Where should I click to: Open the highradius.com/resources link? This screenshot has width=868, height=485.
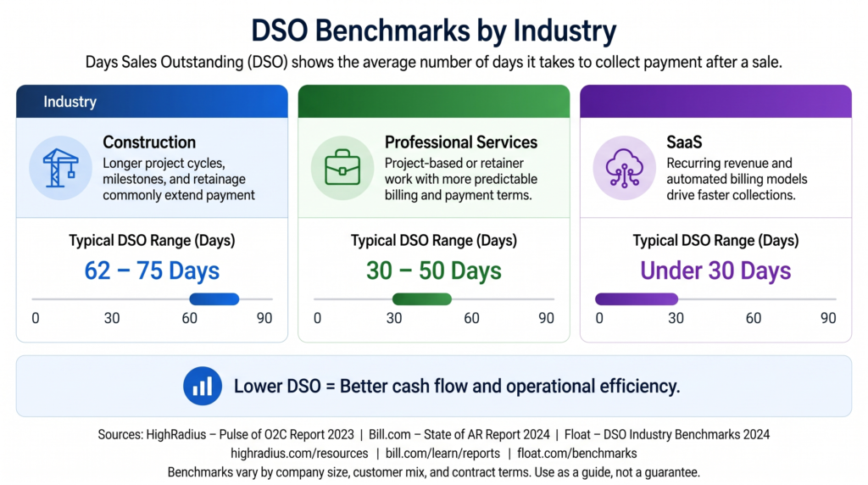click(299, 454)
